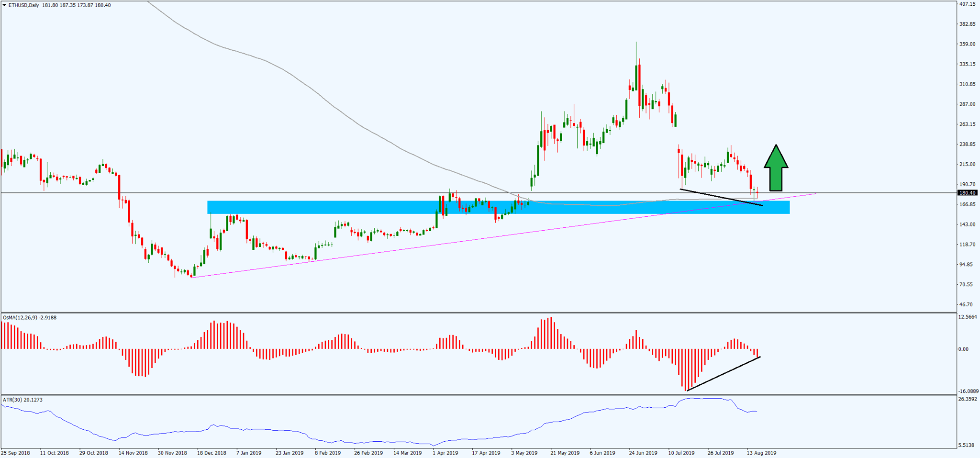Click the 14 Nov 2018 date label
This screenshot has width=980, height=458.
point(133,453)
